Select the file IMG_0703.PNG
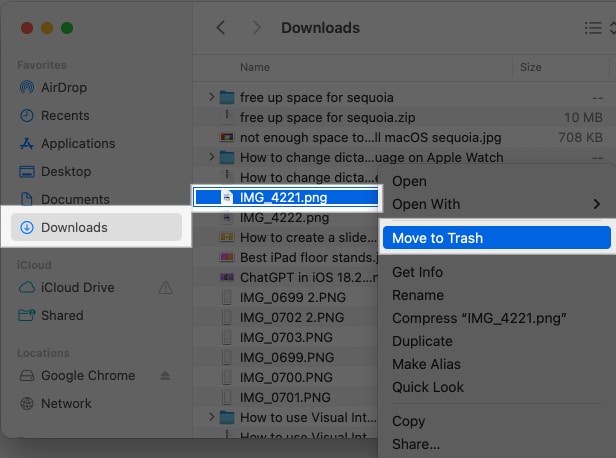 [x=286, y=337]
